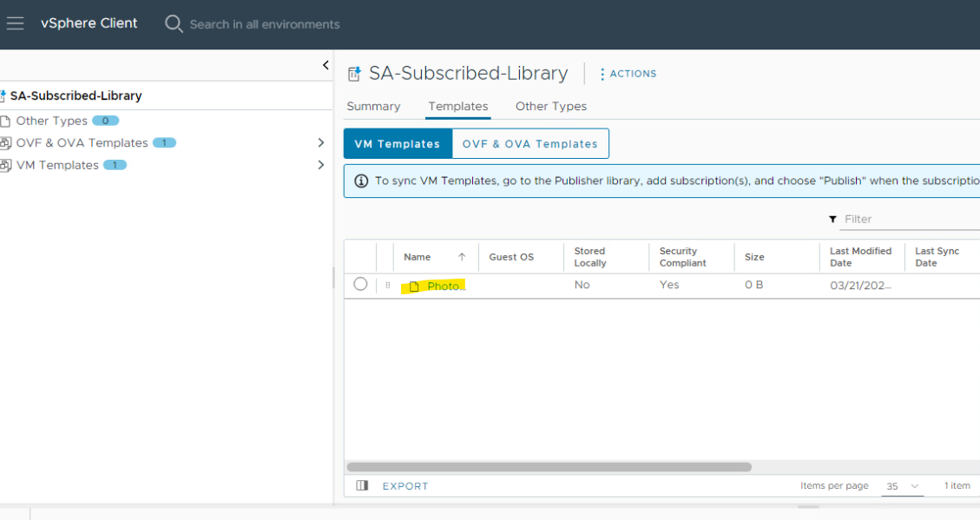
Task: Open the Items per page dropdown
Action: click(903, 486)
